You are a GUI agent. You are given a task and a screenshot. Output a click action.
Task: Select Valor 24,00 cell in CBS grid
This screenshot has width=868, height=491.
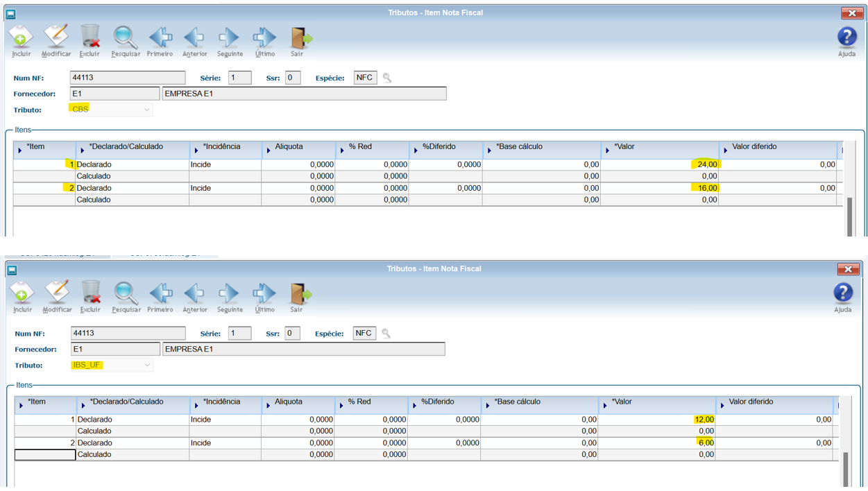coord(660,164)
